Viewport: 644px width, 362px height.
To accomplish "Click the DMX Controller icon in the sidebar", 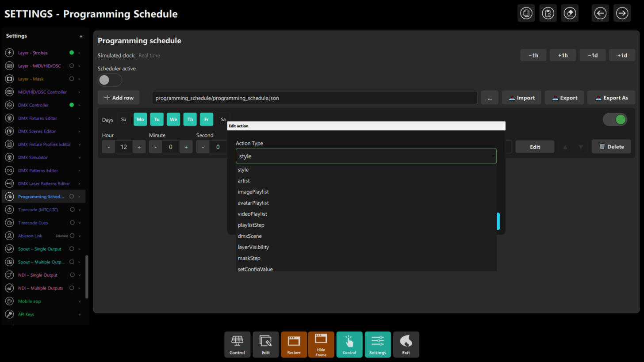I will (9, 105).
